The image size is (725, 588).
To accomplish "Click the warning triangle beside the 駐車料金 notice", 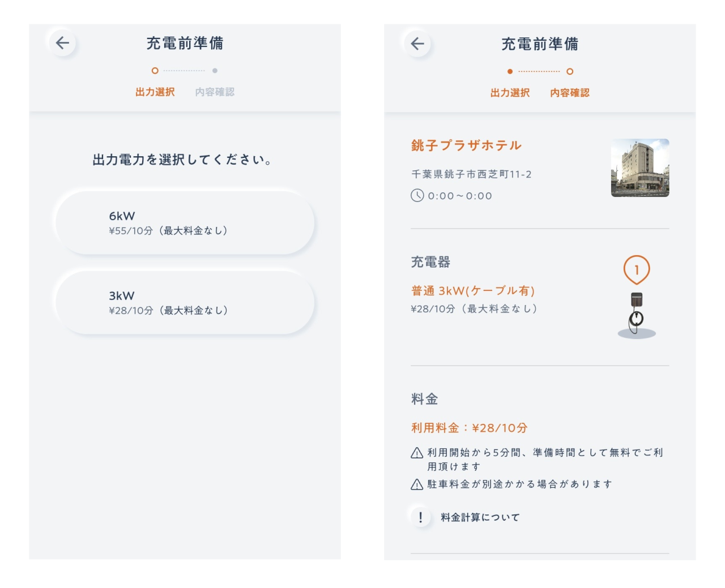I will 417,484.
